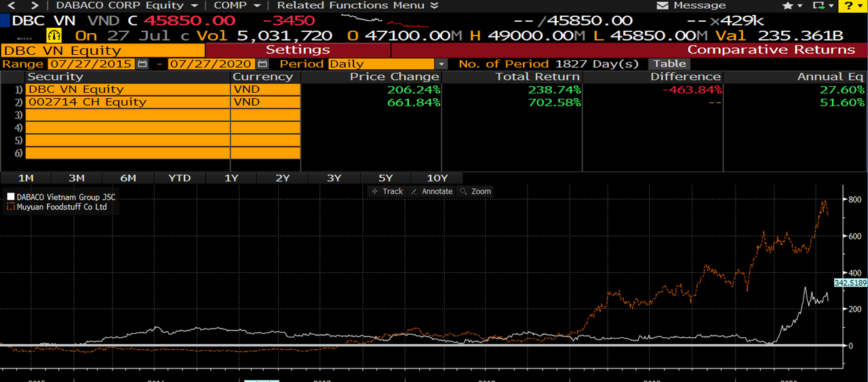The width and height of the screenshot is (868, 382).
Task: Click the Difference column header
Action: 686,77
